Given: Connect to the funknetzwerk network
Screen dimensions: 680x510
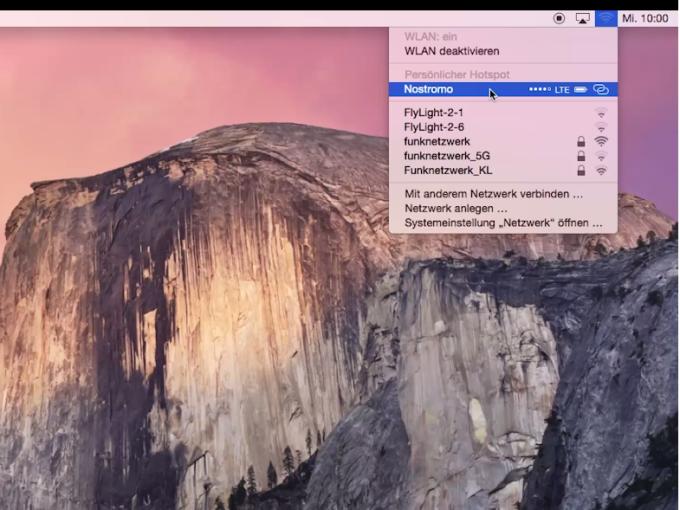Looking at the screenshot, I should [503, 141].
